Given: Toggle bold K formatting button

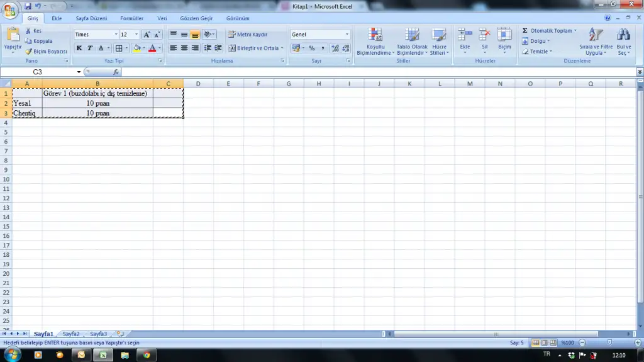Looking at the screenshot, I should (79, 48).
